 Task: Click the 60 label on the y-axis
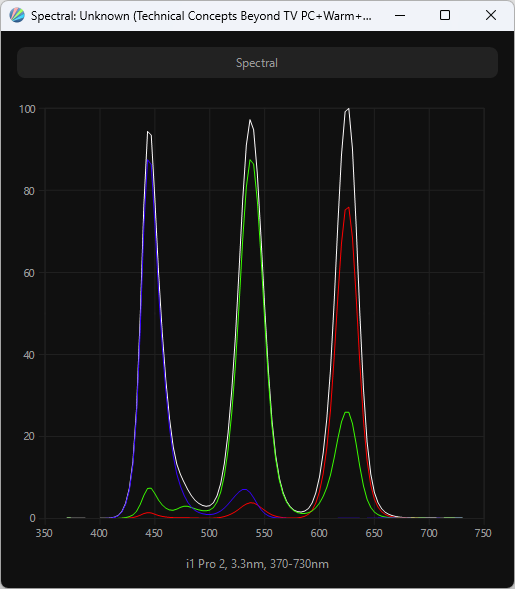click(29, 273)
